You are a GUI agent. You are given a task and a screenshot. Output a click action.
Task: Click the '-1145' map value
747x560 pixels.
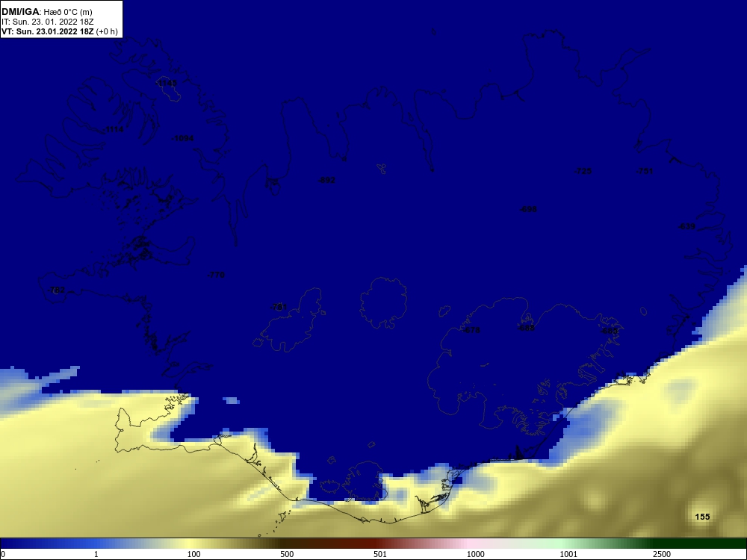pyautogui.click(x=167, y=83)
